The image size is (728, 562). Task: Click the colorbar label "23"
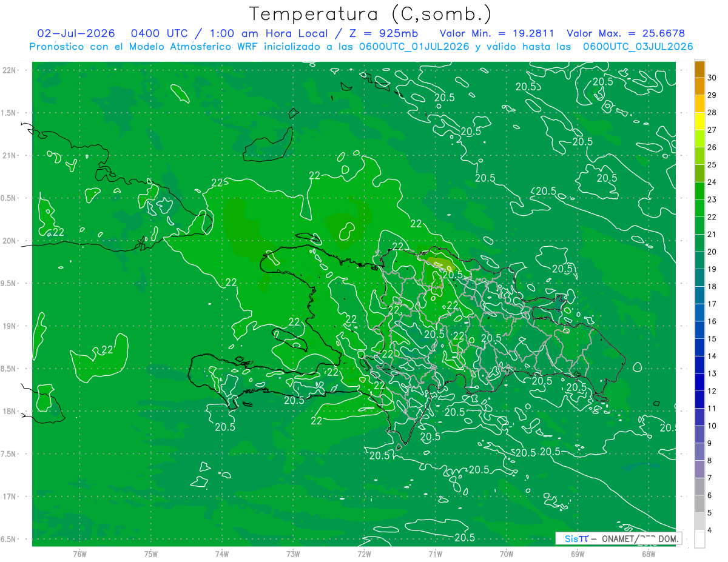[x=712, y=199]
